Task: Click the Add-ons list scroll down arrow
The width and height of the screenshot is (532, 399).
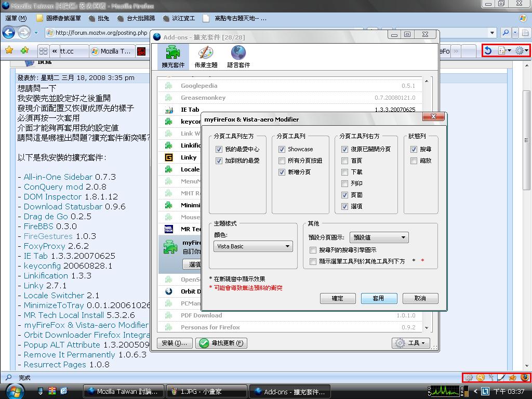Action: point(427,328)
